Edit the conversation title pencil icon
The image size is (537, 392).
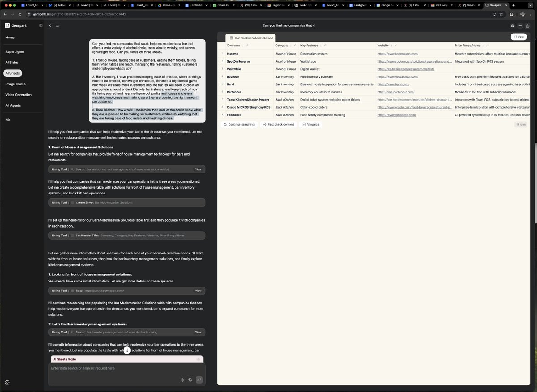(x=314, y=25)
